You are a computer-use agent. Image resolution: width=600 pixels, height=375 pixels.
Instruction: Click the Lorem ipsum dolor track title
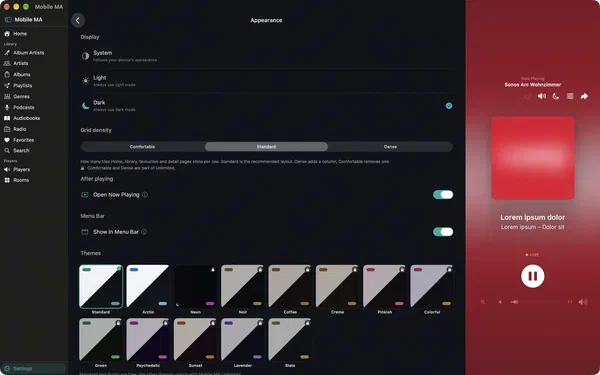[533, 217]
